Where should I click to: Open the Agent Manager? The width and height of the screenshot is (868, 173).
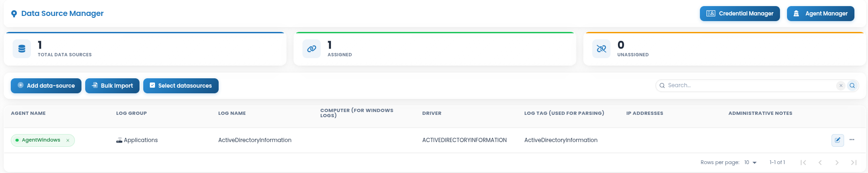821,14
